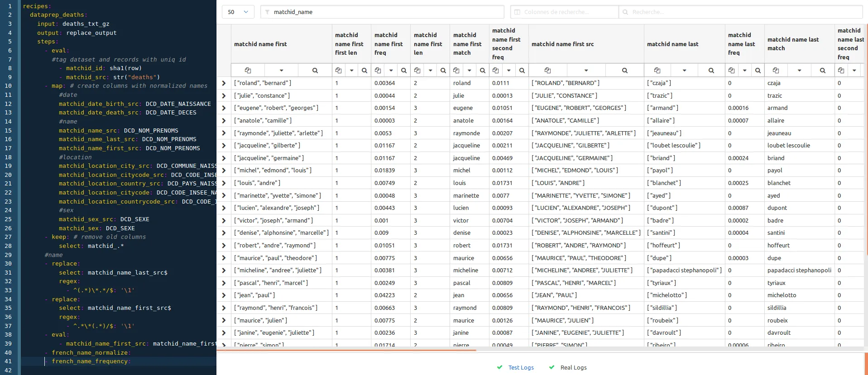Expand the janine, eugenie, juliette row
The width and height of the screenshot is (868, 375).
(224, 333)
